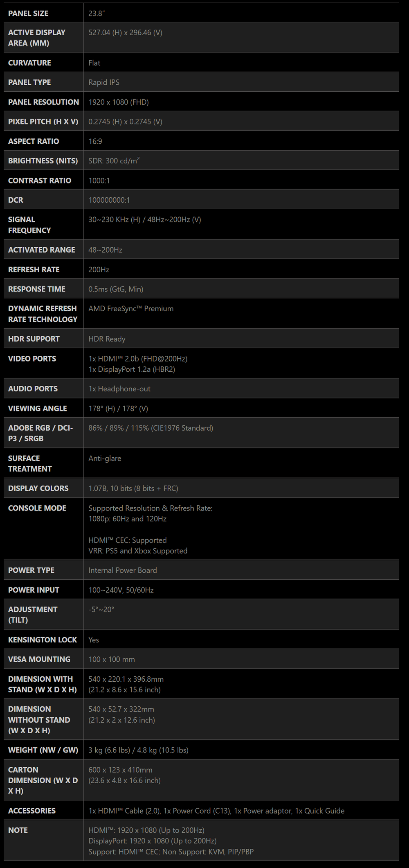Click the 1920 x 1080 (FHD) value

(x=118, y=102)
